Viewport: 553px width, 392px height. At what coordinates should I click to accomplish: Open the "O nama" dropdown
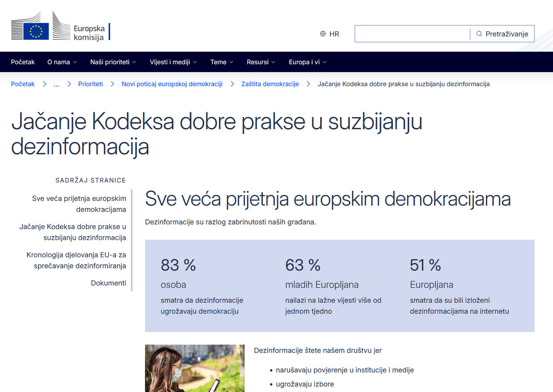[x=62, y=62]
